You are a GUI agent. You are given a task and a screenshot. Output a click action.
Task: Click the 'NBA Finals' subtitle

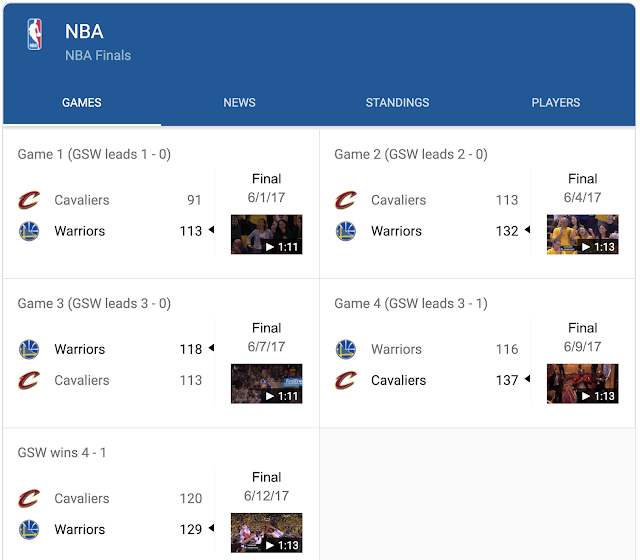pyautogui.click(x=98, y=56)
